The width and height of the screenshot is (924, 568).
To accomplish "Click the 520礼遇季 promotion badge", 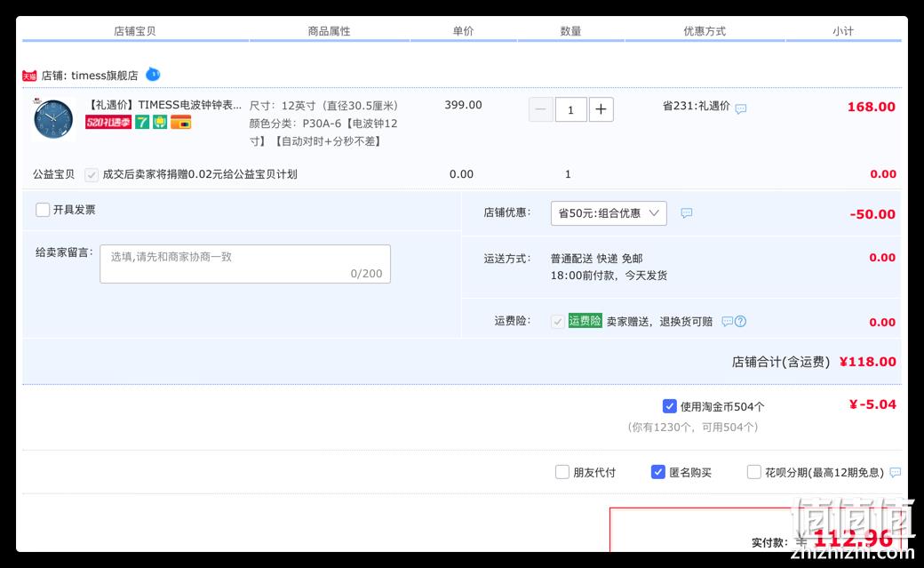I will pyautogui.click(x=108, y=122).
